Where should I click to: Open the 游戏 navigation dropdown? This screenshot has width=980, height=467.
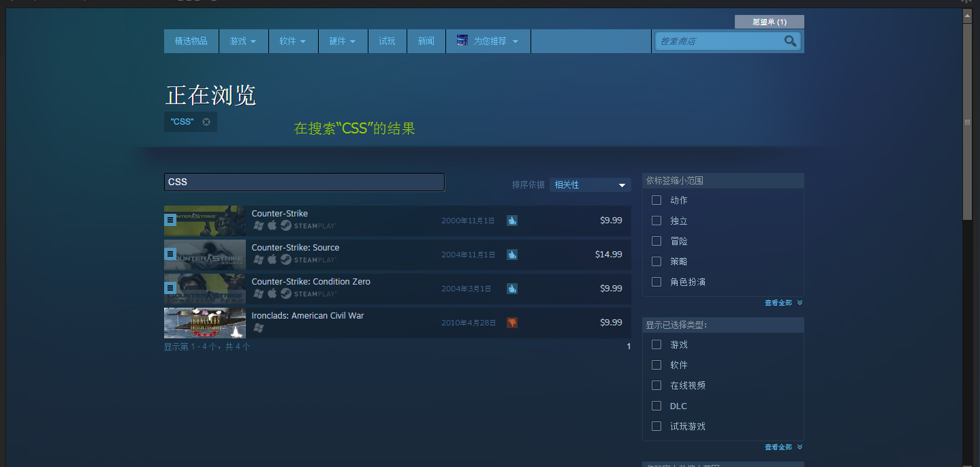(x=243, y=41)
